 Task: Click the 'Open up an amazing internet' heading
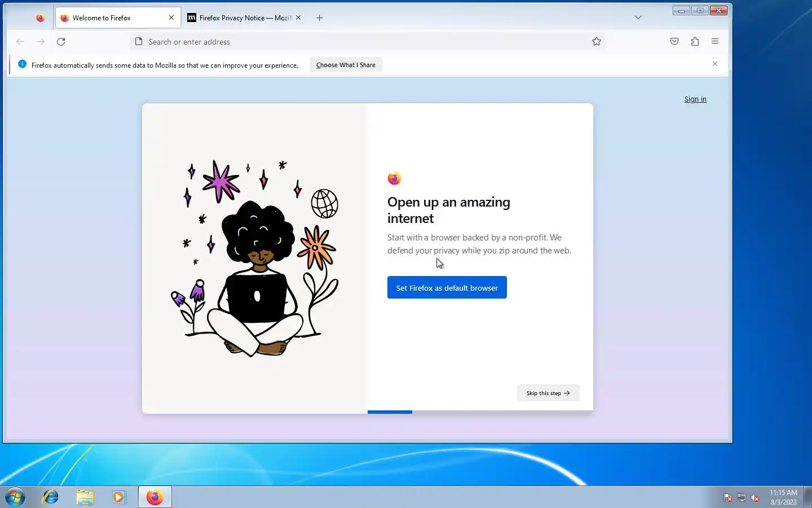pyautogui.click(x=449, y=210)
